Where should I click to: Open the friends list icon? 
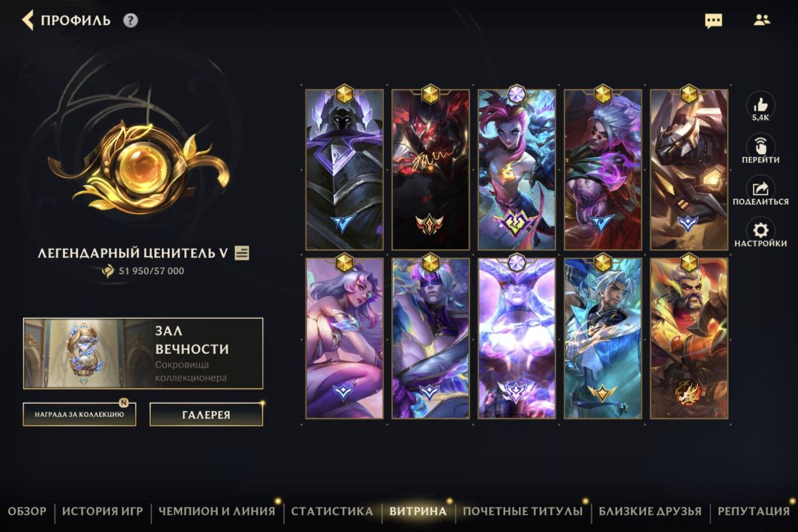pos(762,20)
